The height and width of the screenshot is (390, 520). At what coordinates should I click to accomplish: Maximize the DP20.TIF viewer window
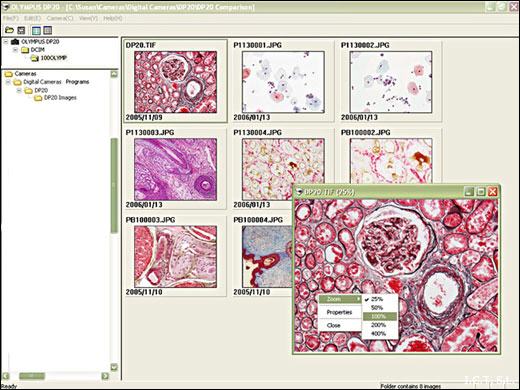coord(481,192)
